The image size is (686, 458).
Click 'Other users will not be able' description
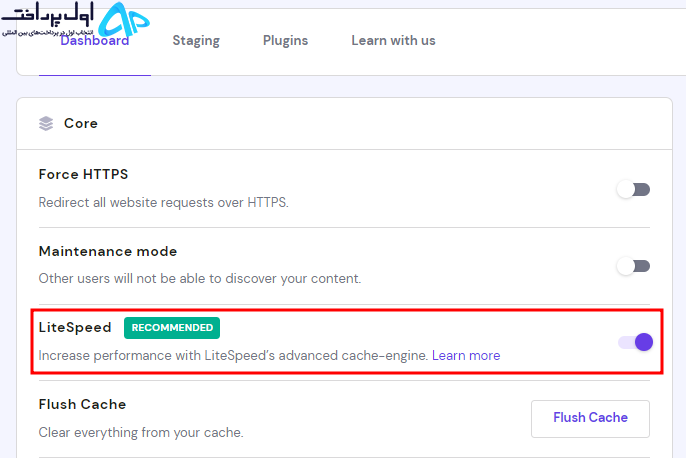pos(200,279)
